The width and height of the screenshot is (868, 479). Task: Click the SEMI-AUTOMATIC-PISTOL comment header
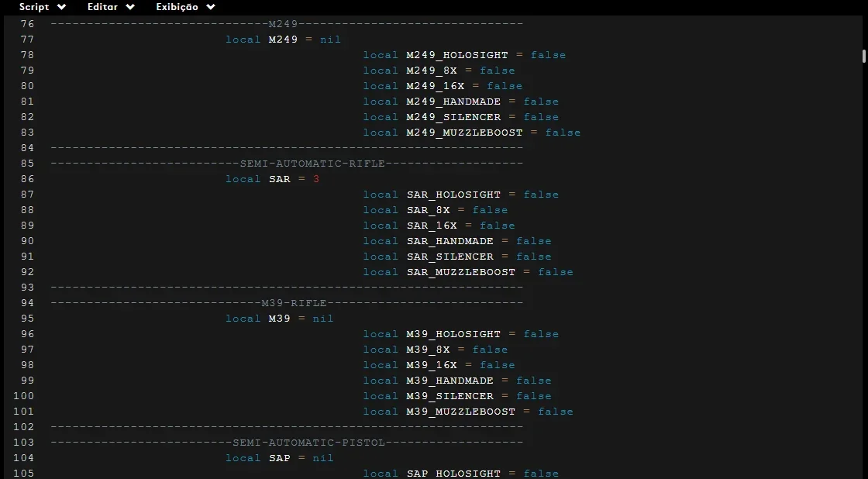pos(308,443)
